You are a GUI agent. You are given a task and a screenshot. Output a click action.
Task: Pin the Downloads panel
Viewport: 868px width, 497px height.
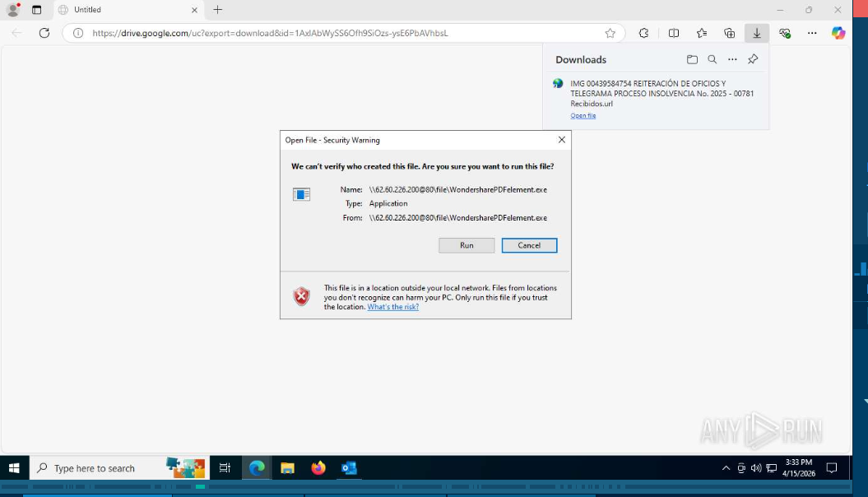coord(753,59)
